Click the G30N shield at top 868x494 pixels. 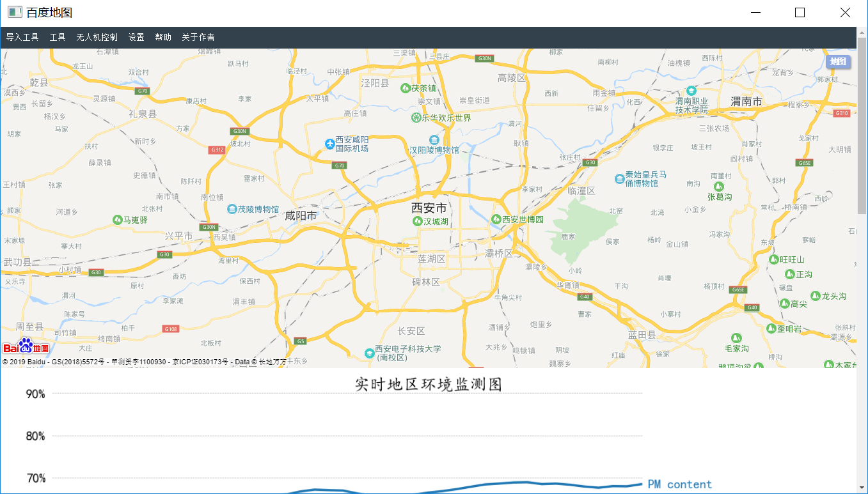tap(485, 58)
